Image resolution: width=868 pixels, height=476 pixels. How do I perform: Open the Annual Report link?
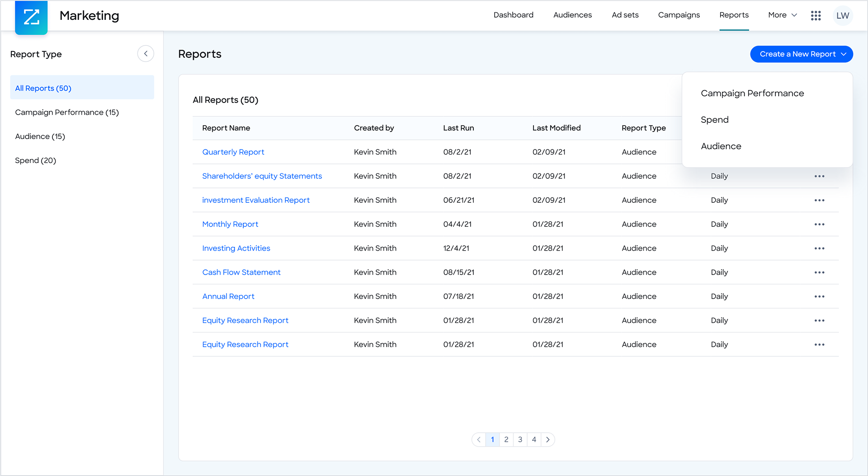pyautogui.click(x=228, y=296)
